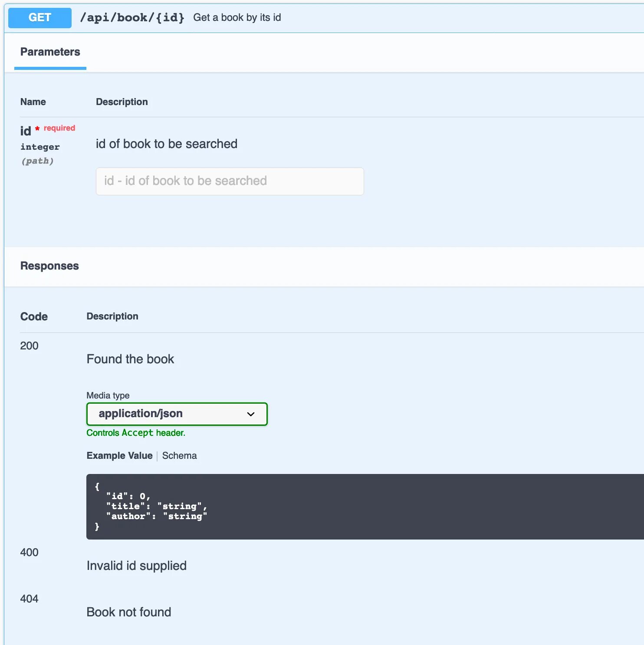Click the 'Invalid id supplied' description
The width and height of the screenshot is (644, 645).
(x=137, y=566)
